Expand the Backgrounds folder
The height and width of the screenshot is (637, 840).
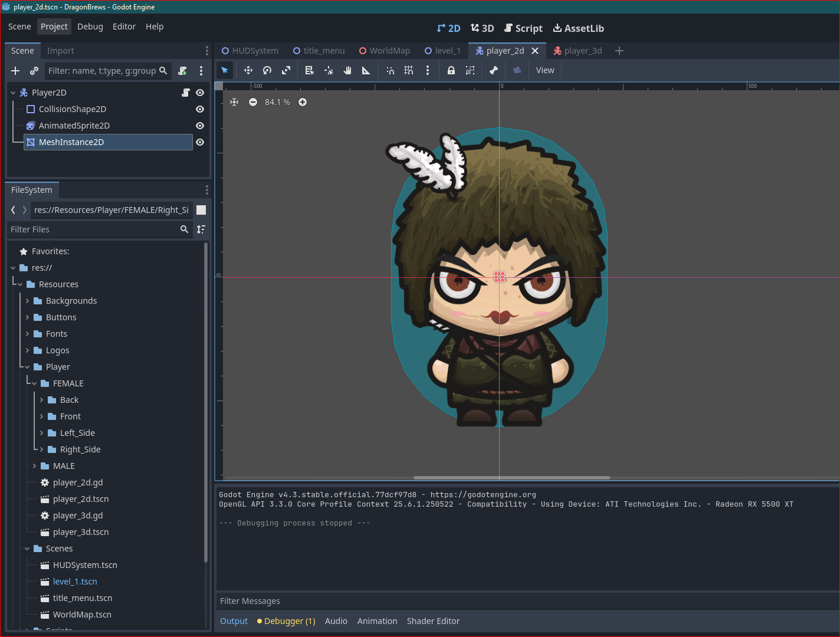point(27,301)
